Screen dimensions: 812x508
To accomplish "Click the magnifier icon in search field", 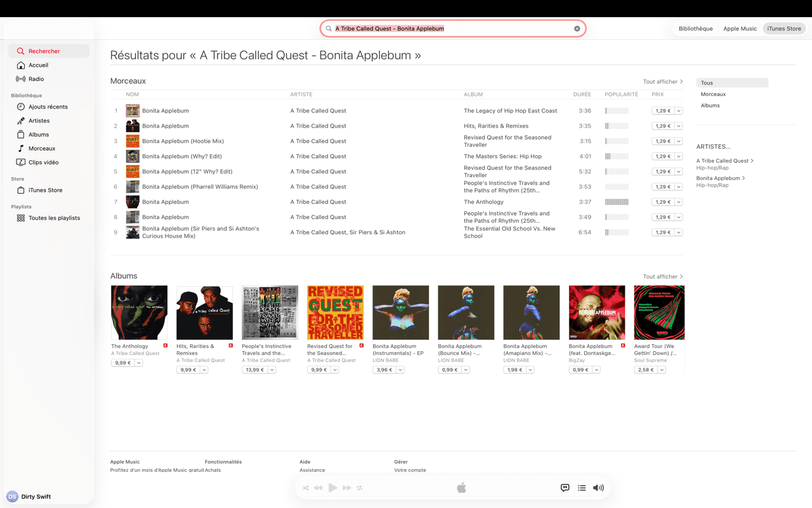I will 329,29.
